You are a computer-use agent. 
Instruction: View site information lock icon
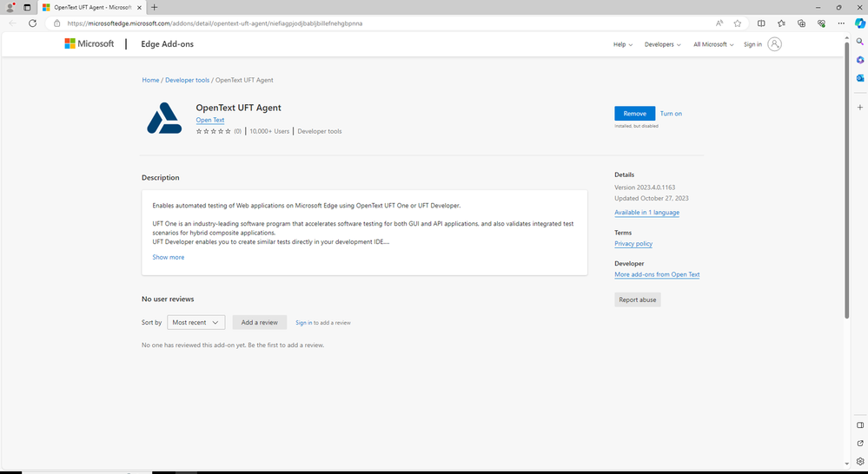[x=56, y=23]
